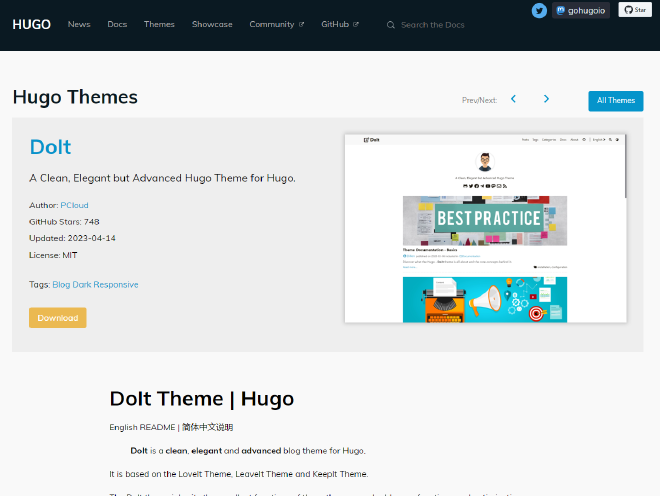This screenshot has width=660, height=496.
Task: Open the GitHub nav link
Action: tap(340, 24)
